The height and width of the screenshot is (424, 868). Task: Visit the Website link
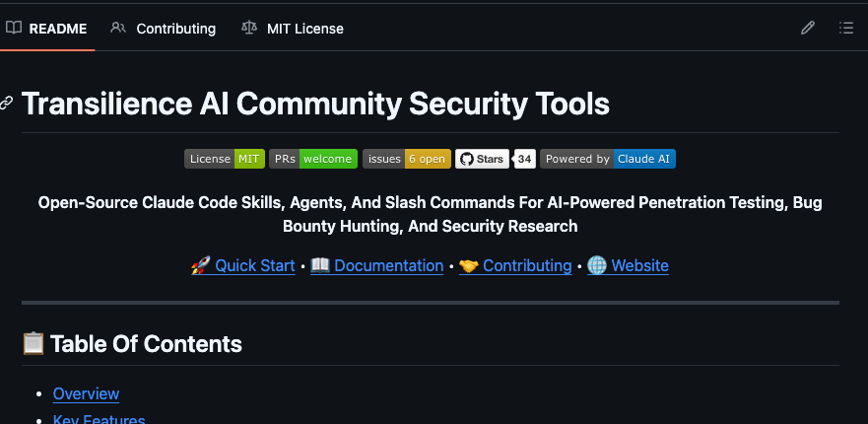(628, 266)
